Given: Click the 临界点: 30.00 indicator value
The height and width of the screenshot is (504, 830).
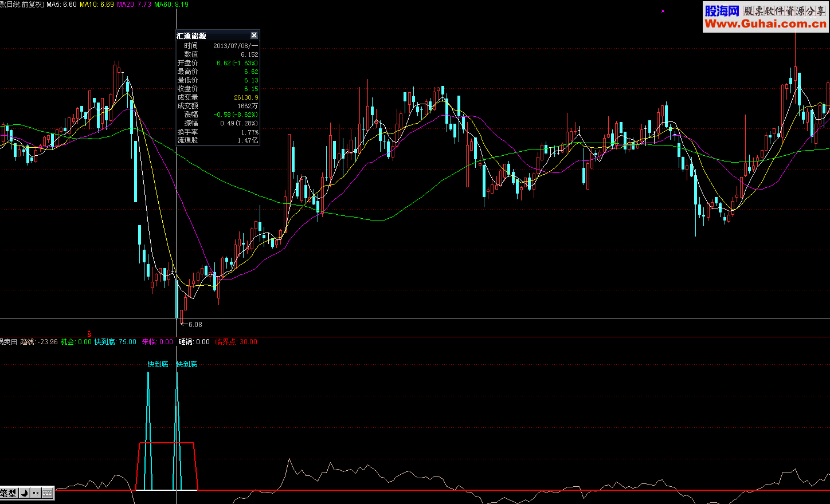Looking at the screenshot, I should point(236,342).
